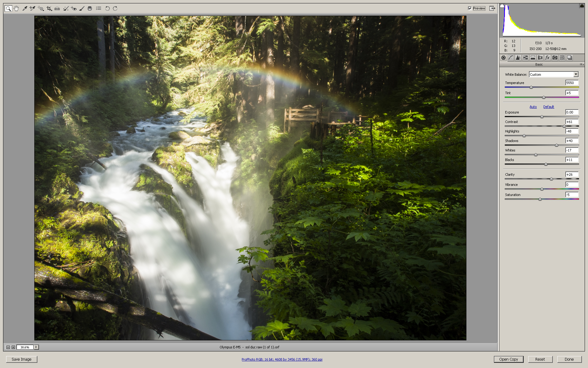
Task: Select the Crop tool
Action: (49, 9)
